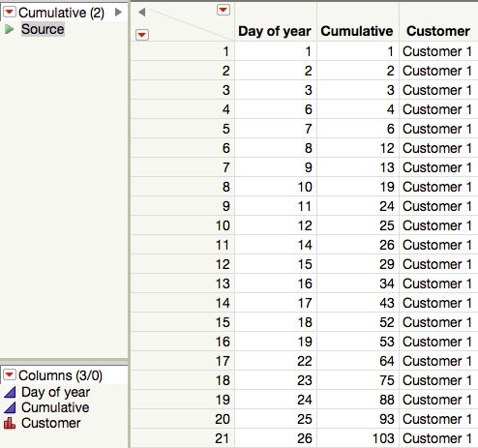This screenshot has width=478, height=448.
Task: Run the Source script green triangle
Action: pyautogui.click(x=9, y=29)
